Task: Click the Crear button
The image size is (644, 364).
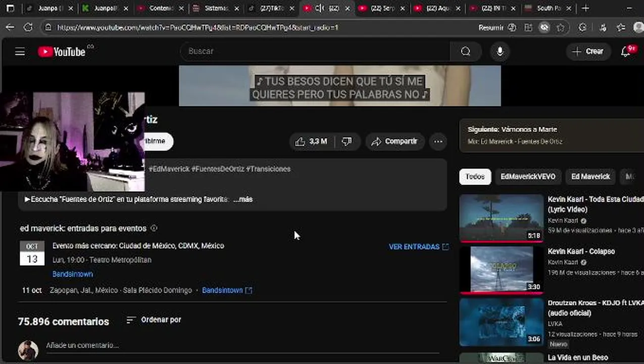Action: (588, 51)
